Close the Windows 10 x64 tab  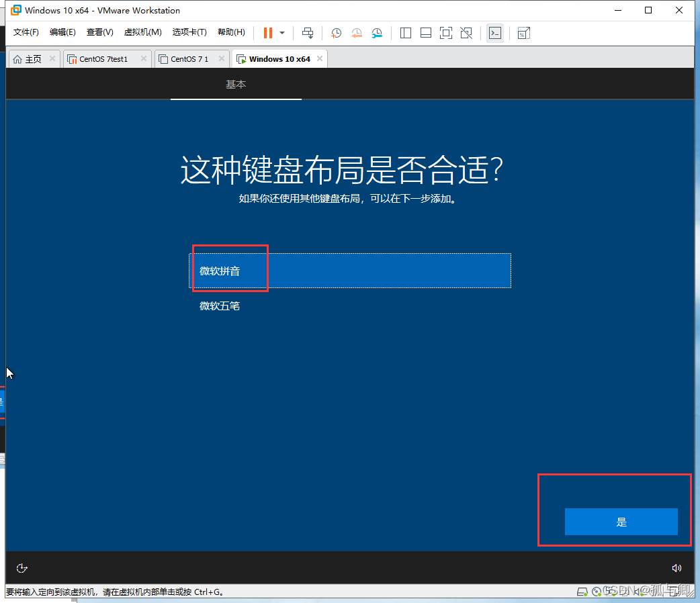pos(320,58)
